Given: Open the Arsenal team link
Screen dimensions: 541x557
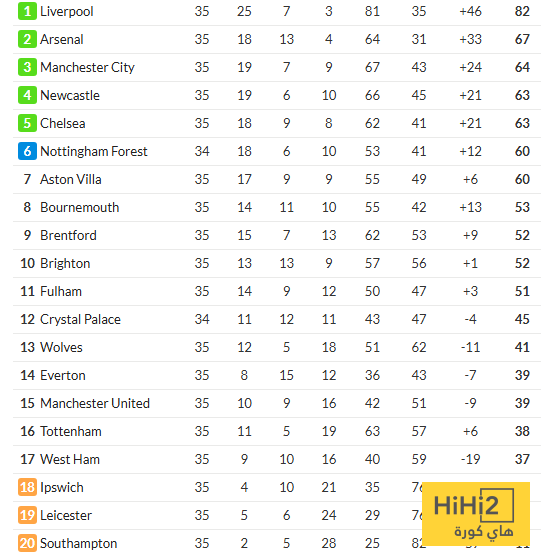Looking at the screenshot, I should tap(62, 39).
